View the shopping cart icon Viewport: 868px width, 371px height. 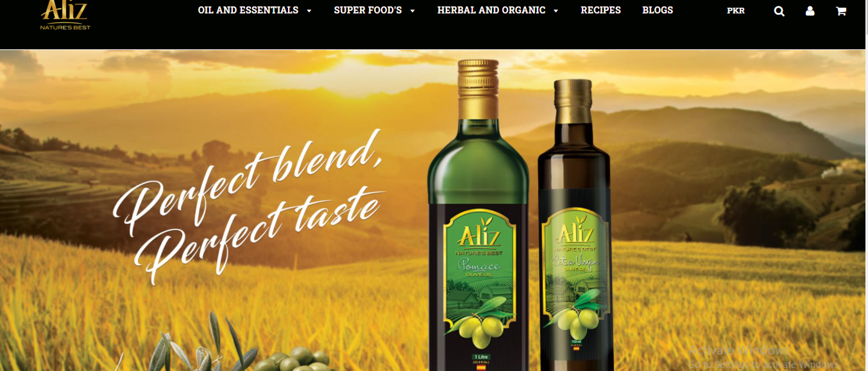(840, 11)
